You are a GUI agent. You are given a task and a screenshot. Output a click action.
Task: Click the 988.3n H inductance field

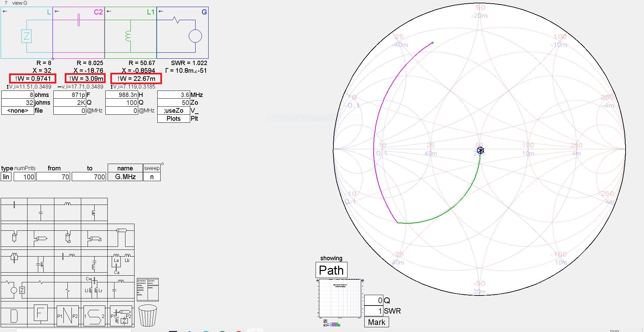[x=122, y=95]
